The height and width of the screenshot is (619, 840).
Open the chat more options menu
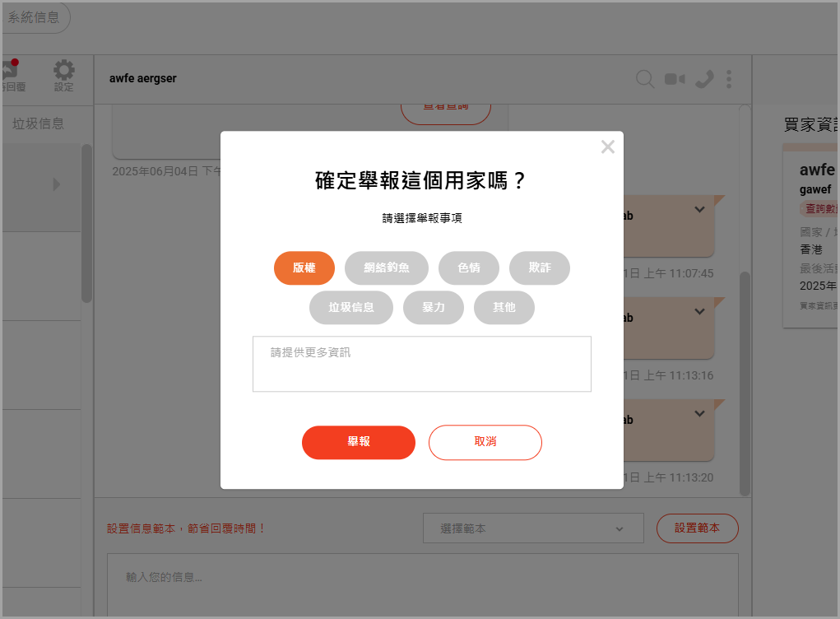(729, 79)
